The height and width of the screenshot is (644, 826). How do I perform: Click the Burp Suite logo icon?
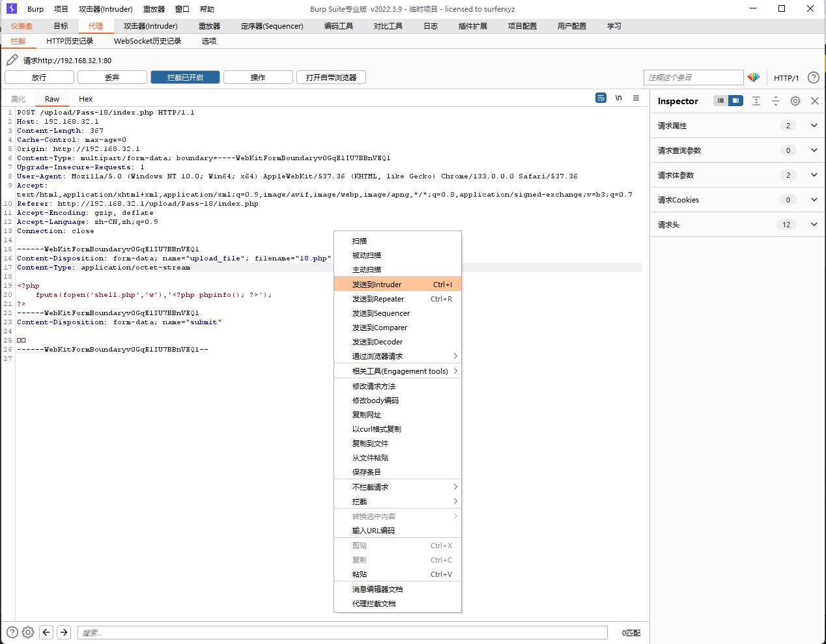tap(12, 8)
